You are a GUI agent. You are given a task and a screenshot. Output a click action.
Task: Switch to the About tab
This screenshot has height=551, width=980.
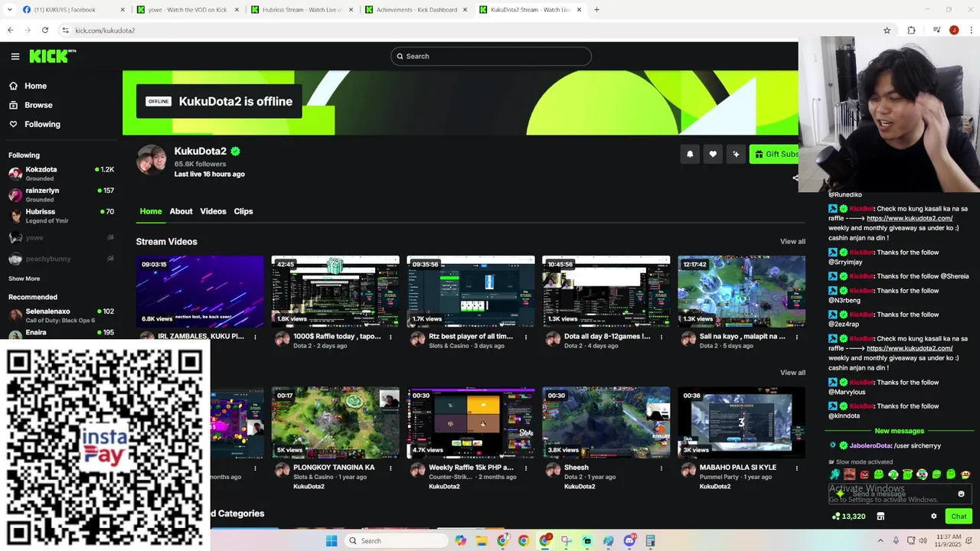pyautogui.click(x=181, y=211)
